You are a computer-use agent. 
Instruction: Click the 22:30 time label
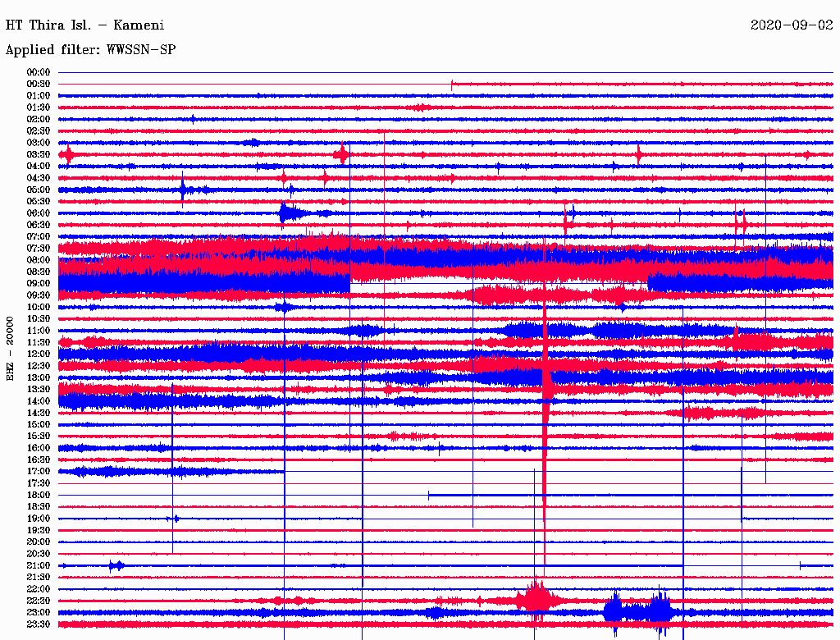(39, 601)
